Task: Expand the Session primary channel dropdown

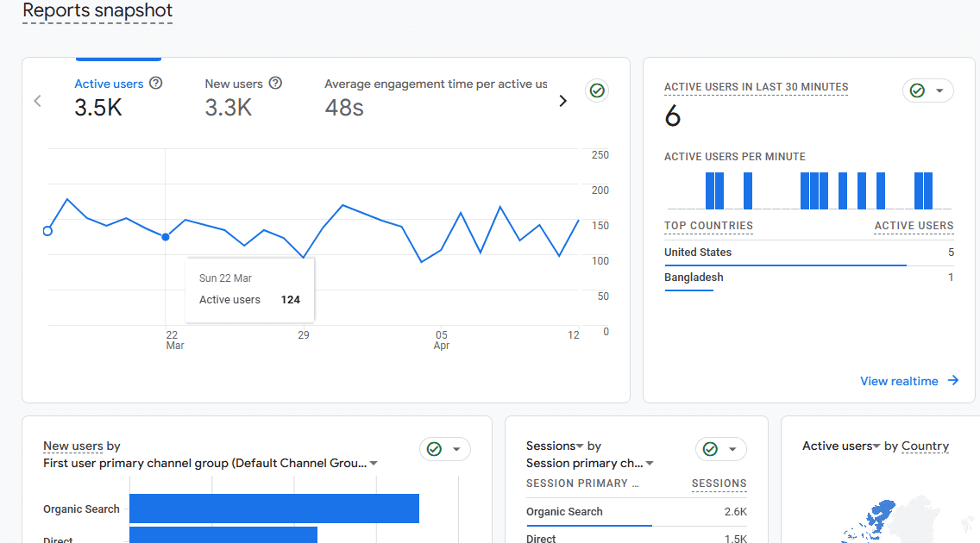Action: pyautogui.click(x=651, y=463)
